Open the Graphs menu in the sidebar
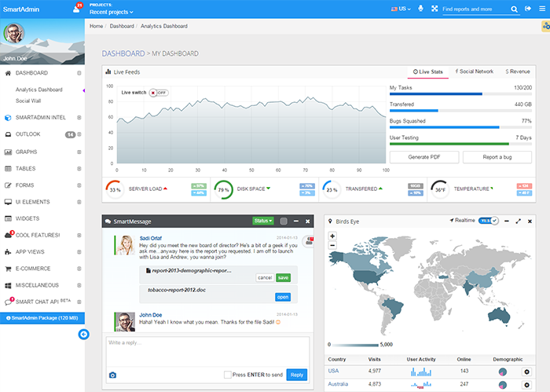Screen dimensions: 550x392 27,152
